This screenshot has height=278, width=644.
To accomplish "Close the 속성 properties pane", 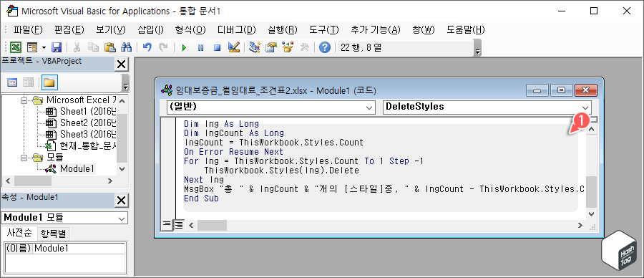I will point(121,201).
